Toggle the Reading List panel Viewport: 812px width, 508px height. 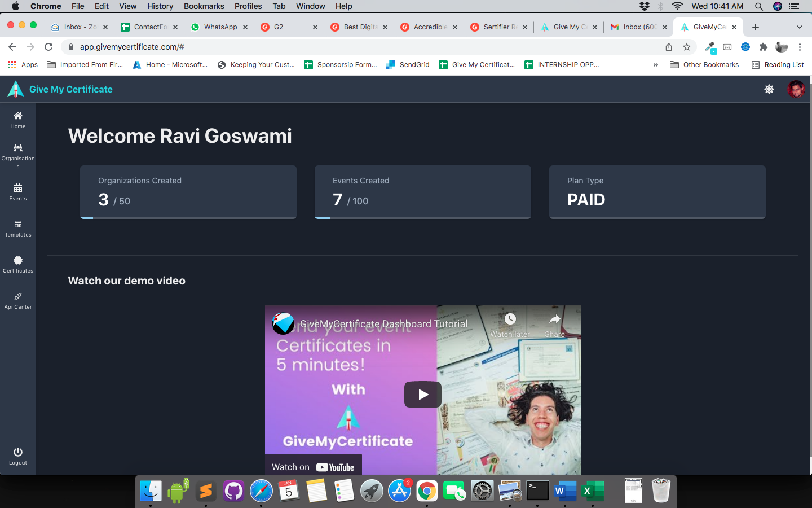coord(778,64)
